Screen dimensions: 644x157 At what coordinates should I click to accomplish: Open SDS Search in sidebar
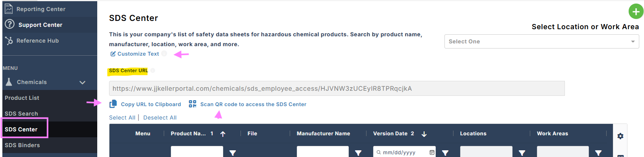pyautogui.click(x=21, y=114)
